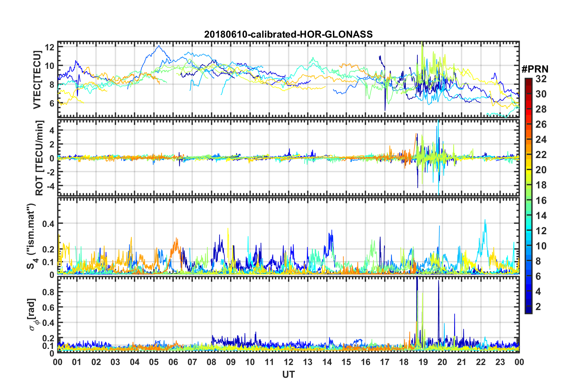Click colorbar tick label 10
Image resolution: width=577 pixels, height=392 pixels.
541,246
